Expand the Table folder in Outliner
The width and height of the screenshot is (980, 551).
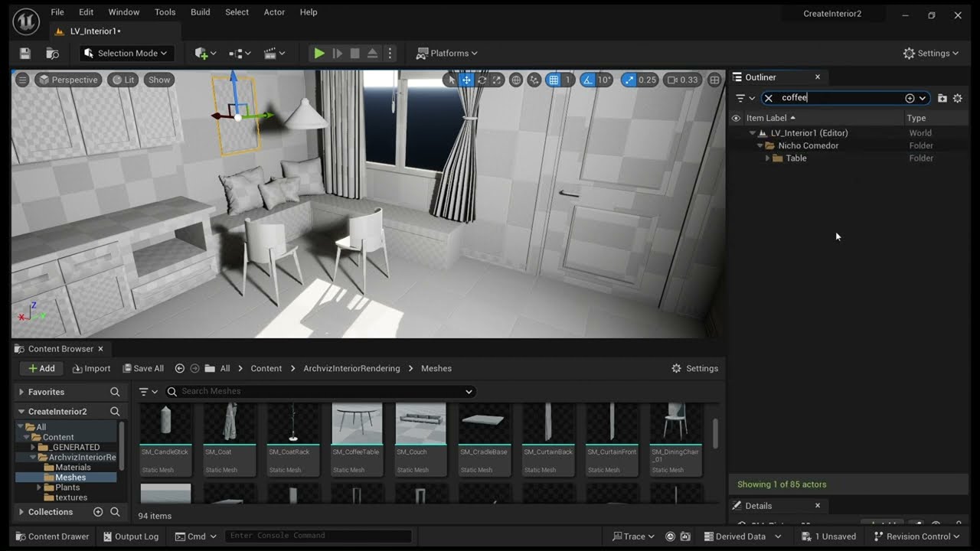click(767, 158)
